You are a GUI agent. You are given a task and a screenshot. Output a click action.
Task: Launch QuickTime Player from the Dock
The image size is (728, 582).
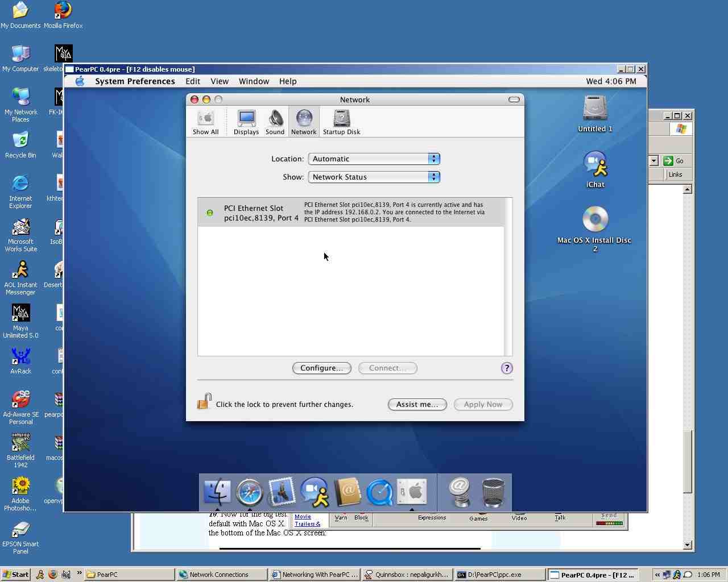[x=380, y=492]
